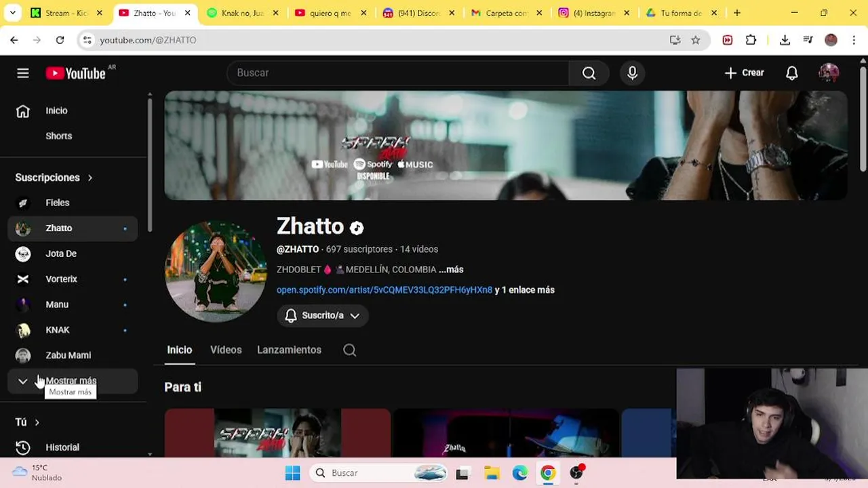The image size is (868, 488).
Task: Go back with the browser back arrow
Action: (14, 40)
